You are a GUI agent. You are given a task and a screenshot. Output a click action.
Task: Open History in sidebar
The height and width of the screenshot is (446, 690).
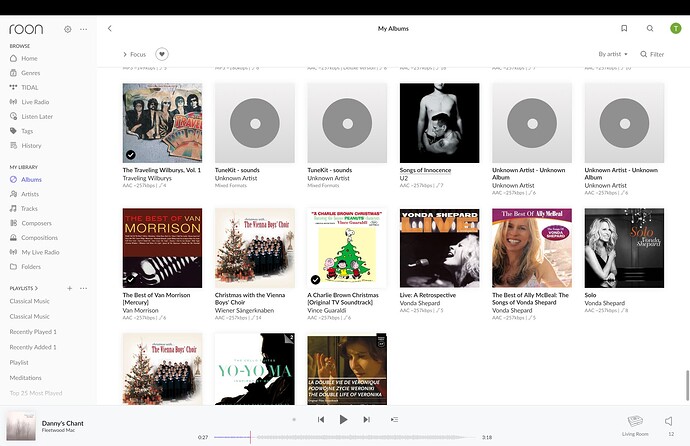click(26, 145)
